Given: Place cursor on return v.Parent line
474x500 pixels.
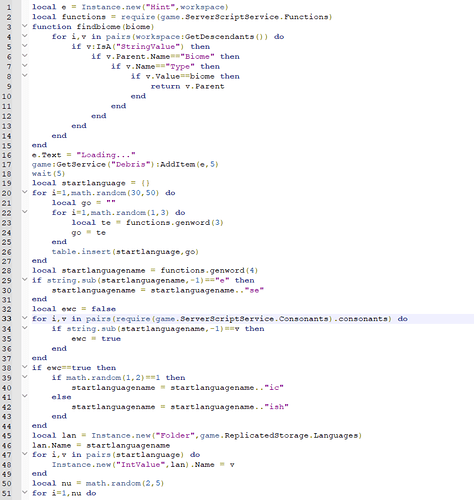Looking at the screenshot, I should pyautogui.click(x=187, y=86).
